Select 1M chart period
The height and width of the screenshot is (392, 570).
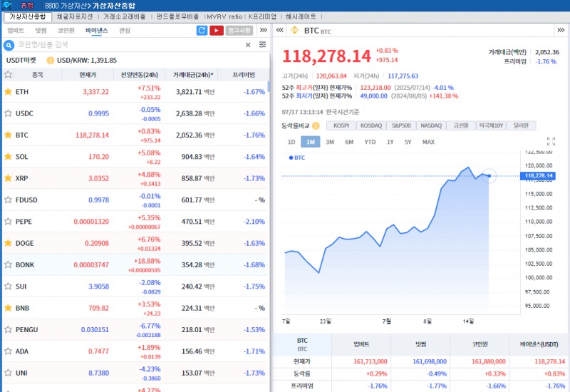[x=311, y=142]
